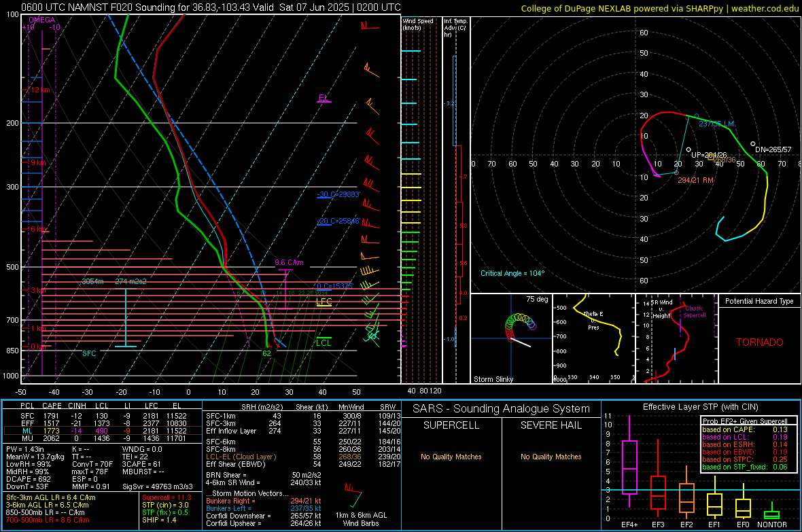Click the Effective Layer STP (with CIN) title
This screenshot has height=532, width=802.
click(700, 407)
